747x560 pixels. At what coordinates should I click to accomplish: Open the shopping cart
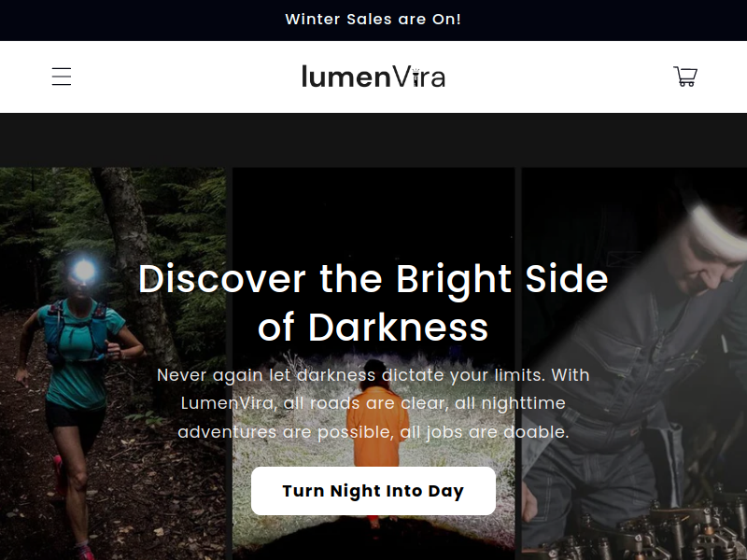coord(685,77)
